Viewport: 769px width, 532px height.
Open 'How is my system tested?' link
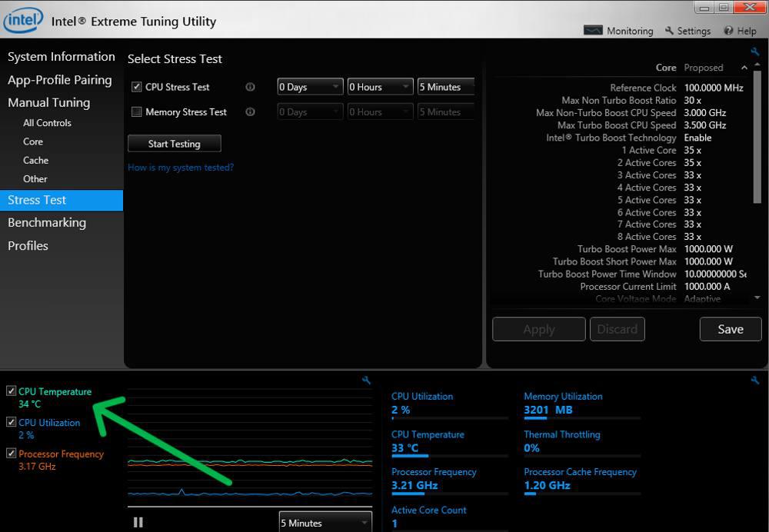[181, 167]
